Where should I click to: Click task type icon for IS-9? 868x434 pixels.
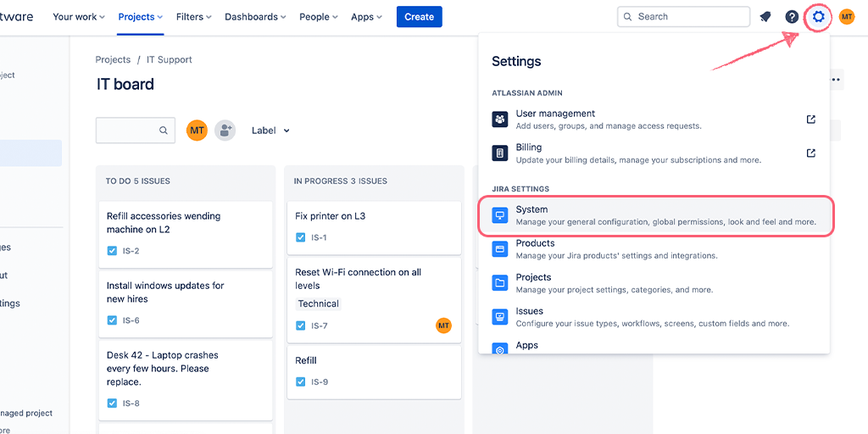click(x=301, y=381)
